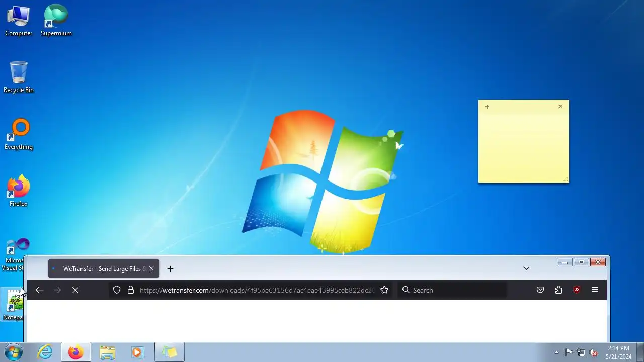The height and width of the screenshot is (362, 644).
Task: Click the Show desktop button
Action: click(x=640, y=352)
